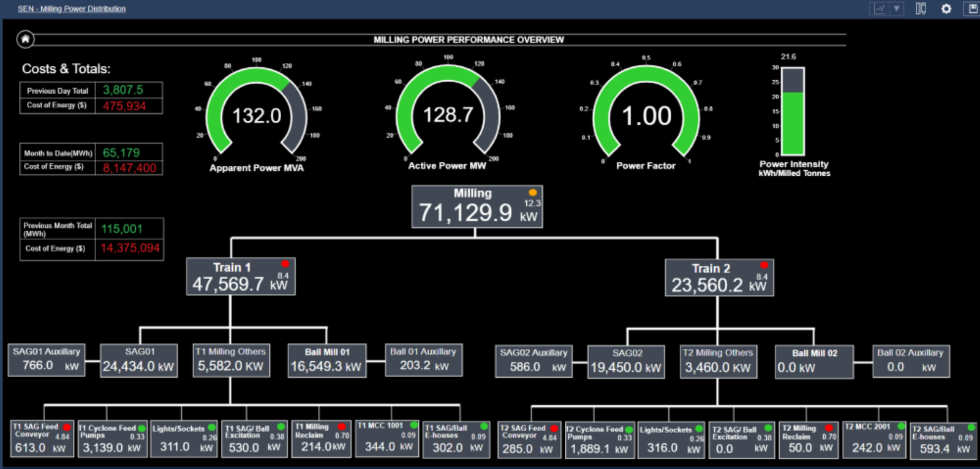Click green status dot on T1 Cyclone Feed Pumps
This screenshot has width=980, height=469.
[141, 428]
